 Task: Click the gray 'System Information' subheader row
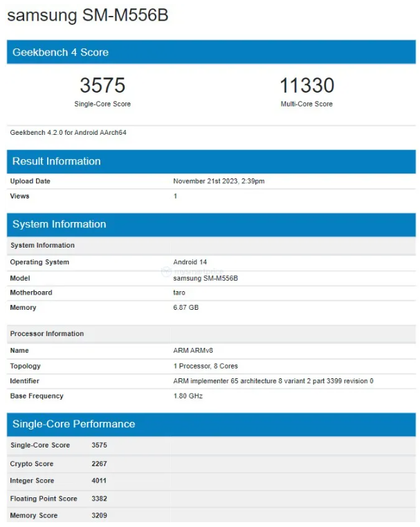coord(211,246)
